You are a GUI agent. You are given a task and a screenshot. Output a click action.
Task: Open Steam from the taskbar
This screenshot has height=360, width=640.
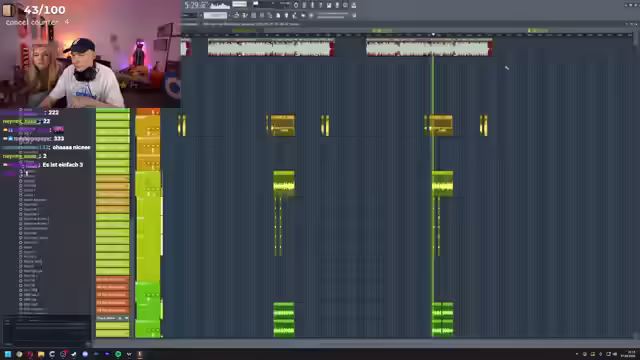tap(74, 354)
